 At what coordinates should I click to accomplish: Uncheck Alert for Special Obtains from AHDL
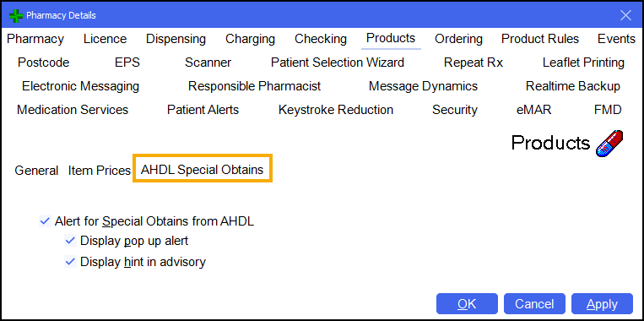(x=45, y=221)
